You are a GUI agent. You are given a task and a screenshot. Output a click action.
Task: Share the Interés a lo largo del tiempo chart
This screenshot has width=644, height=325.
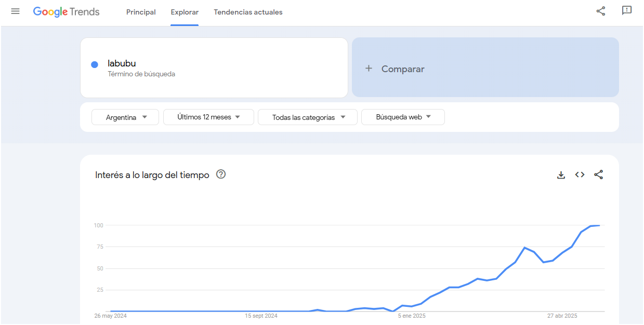coord(598,175)
